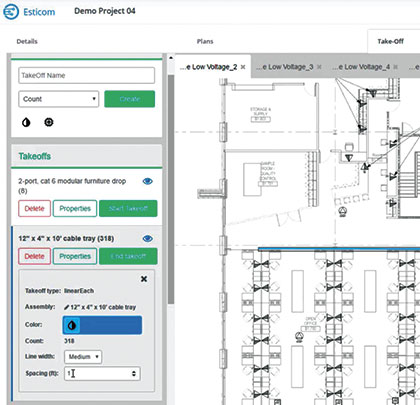Click the TakeOff Name input field
Image resolution: width=420 pixels, height=405 pixels.
click(x=87, y=75)
